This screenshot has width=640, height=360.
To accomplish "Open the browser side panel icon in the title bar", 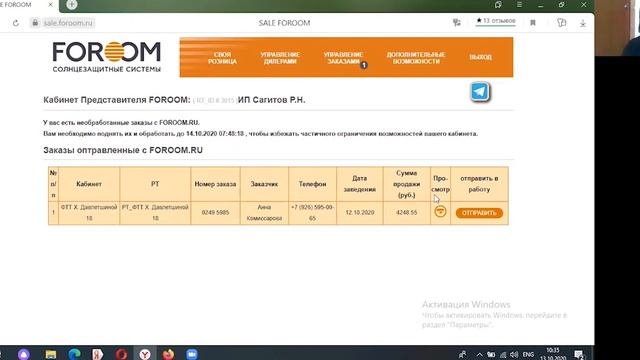I will pos(498,4).
